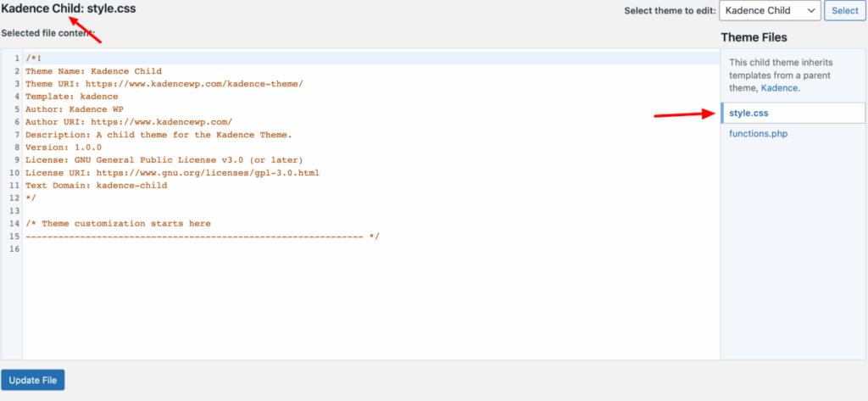Click the Theme URI code line
The image size is (868, 401).
tap(164, 84)
